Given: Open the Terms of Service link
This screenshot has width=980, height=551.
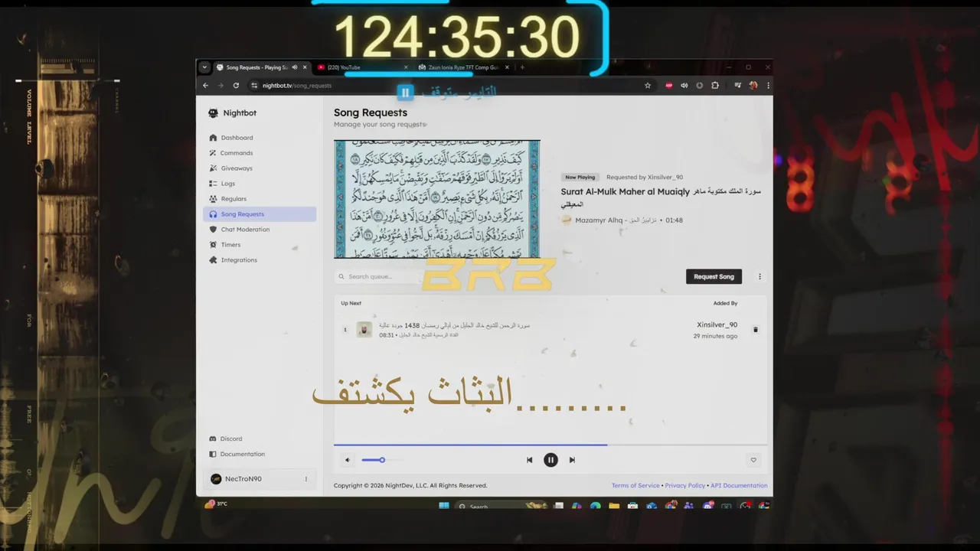Looking at the screenshot, I should click(635, 485).
